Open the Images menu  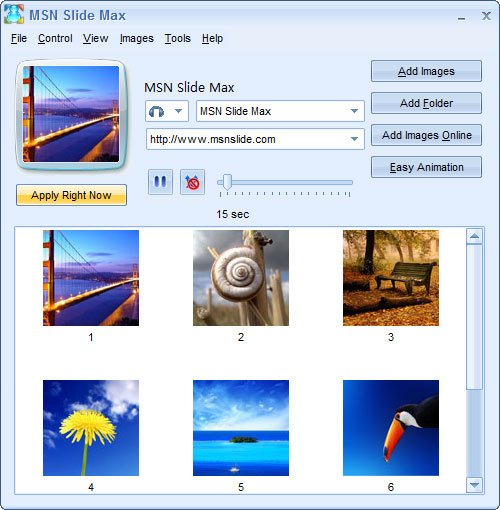tap(137, 38)
